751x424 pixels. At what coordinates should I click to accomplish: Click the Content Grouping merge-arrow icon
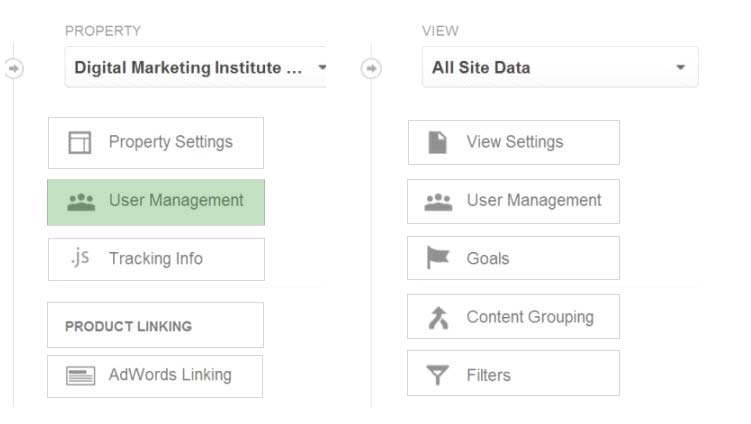click(x=438, y=318)
